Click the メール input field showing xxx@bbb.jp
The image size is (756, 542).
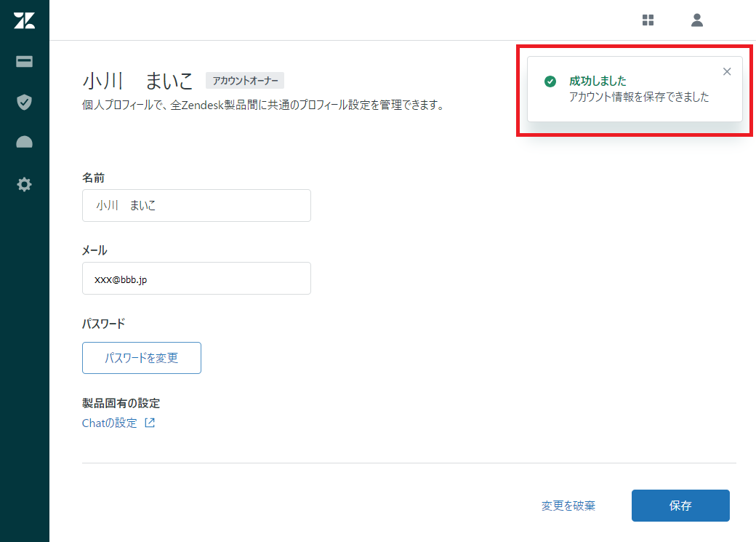coord(196,278)
